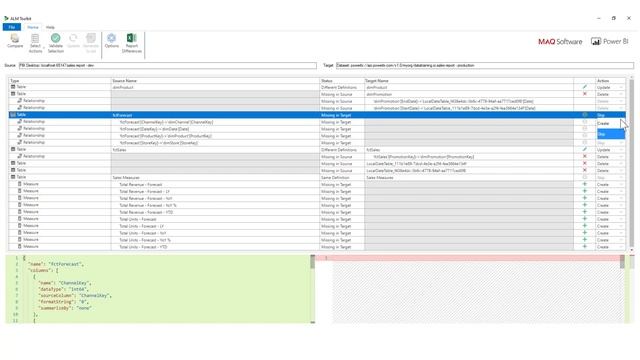
Task: Click the comparison grid vertical scrollbar
Action: [632, 163]
